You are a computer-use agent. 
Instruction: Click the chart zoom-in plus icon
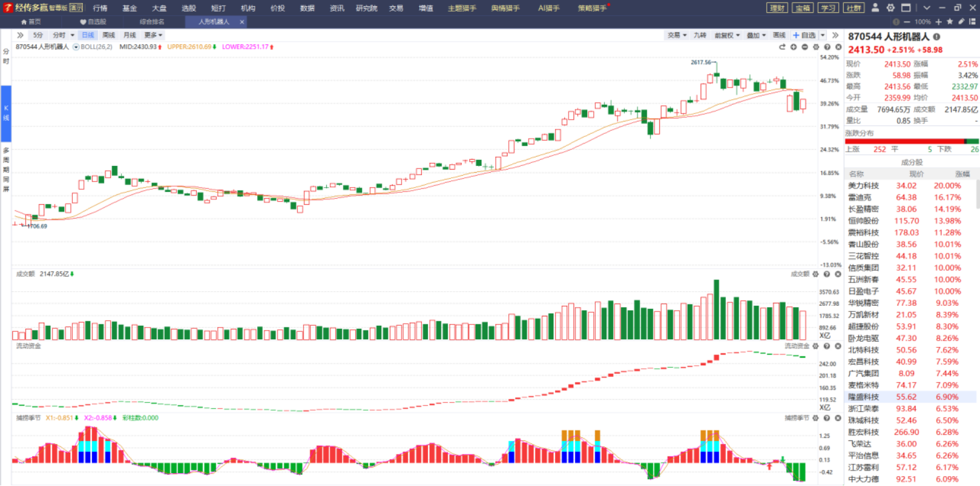(x=794, y=47)
